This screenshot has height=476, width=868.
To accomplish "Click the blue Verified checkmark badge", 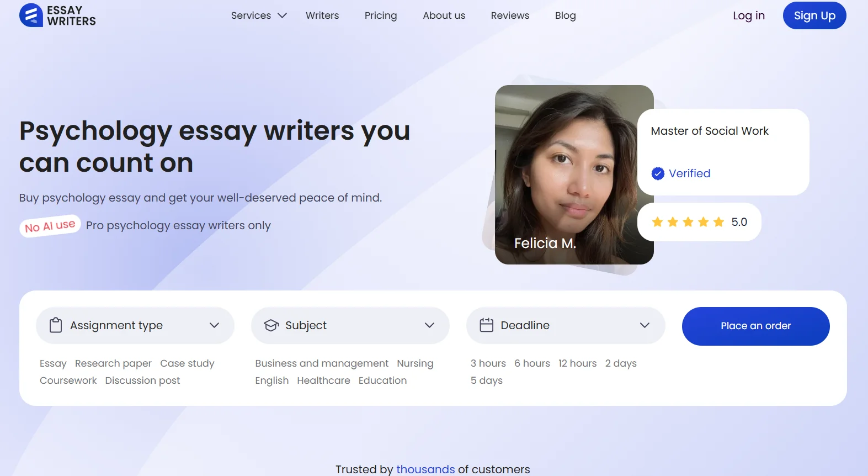I will click(658, 173).
